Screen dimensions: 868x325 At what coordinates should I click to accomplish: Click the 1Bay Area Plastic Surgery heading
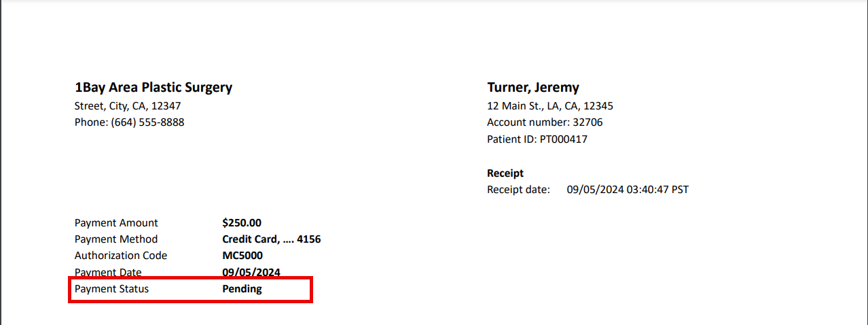(153, 87)
